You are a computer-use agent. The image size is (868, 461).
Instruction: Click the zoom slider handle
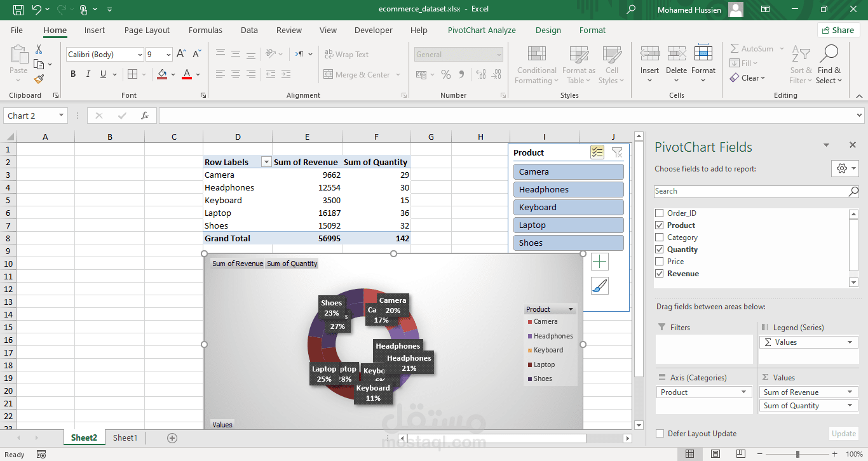(x=797, y=454)
